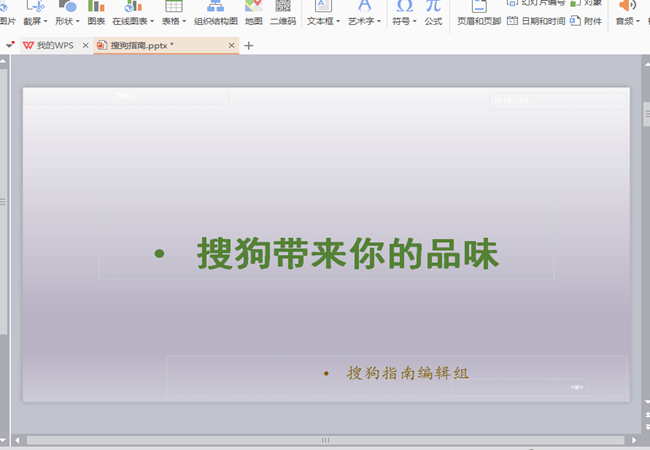Screen dimensions: 650x450
Task: Expand the 符号 dropdown arrow
Action: (415, 22)
